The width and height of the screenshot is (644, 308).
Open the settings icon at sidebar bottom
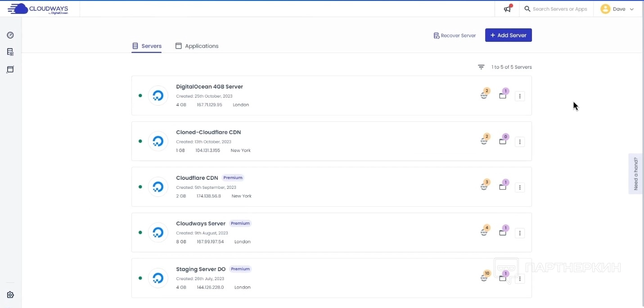tap(10, 295)
